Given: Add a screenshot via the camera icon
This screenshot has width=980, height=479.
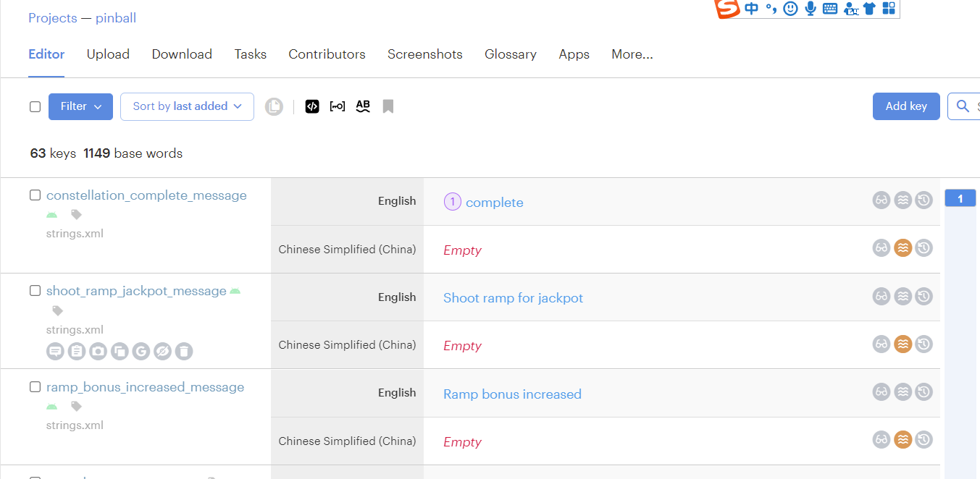Looking at the screenshot, I should (99, 351).
